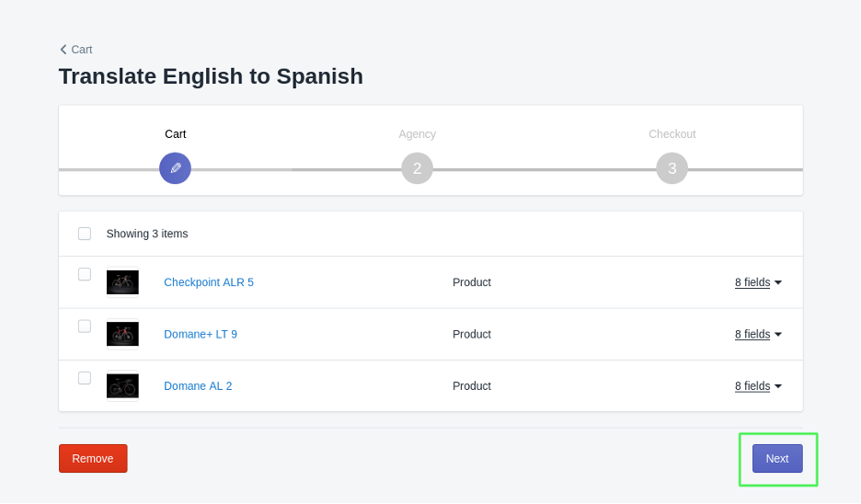This screenshot has height=504, width=861.
Task: Toggle the select-all checkbox beside Showing 3 items
Action: pyautogui.click(x=85, y=234)
